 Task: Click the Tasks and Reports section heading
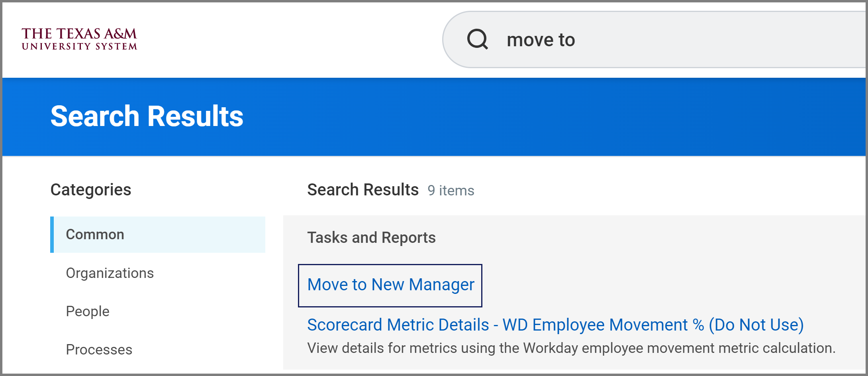[371, 238]
